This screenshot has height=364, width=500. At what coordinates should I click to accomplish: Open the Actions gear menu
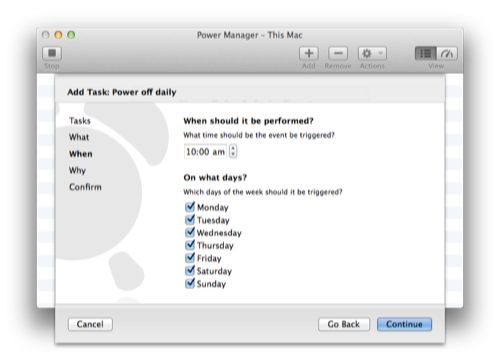372,53
